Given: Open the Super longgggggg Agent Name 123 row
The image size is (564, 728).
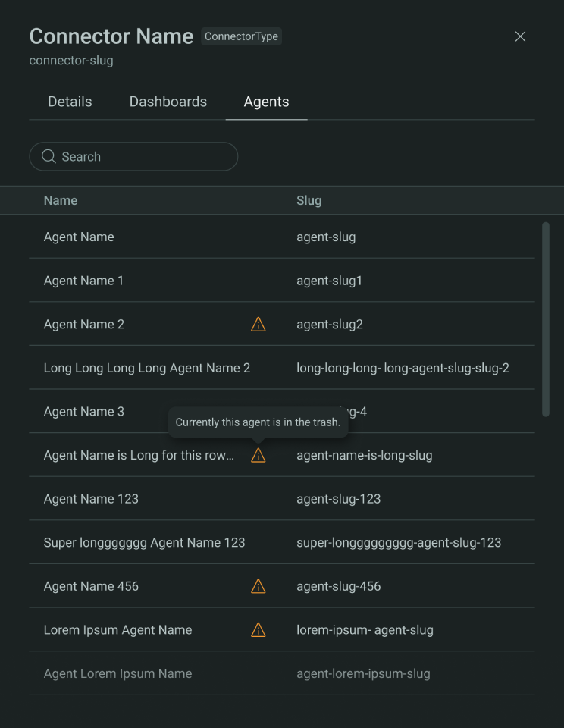Looking at the screenshot, I should tap(282, 542).
